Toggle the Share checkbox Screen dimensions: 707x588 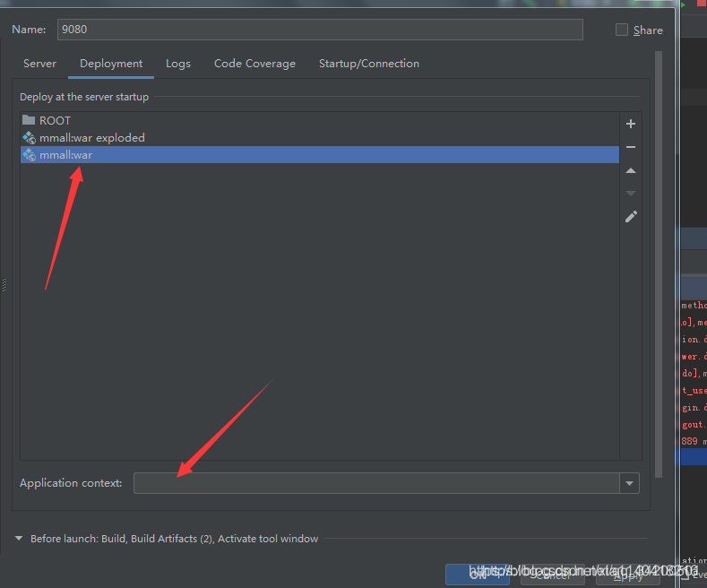point(622,30)
